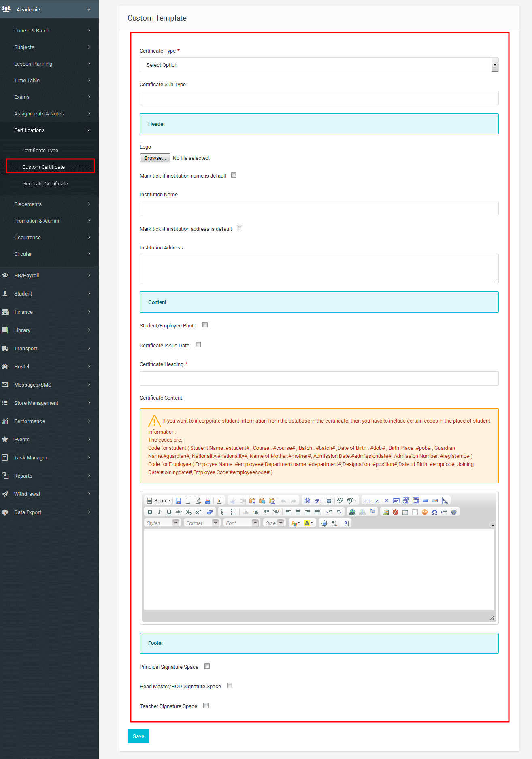This screenshot has width=532, height=759.
Task: Click the New Page icon in editor
Action: point(188,501)
